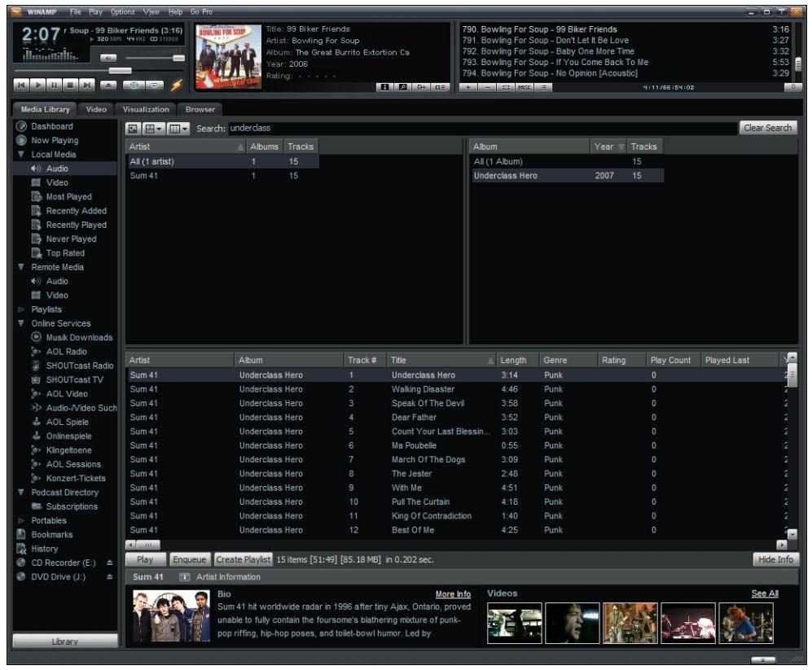Image resolution: width=812 pixels, height=670 pixels.
Task: Collapse the Local Media tree section
Action: pyautogui.click(x=21, y=155)
